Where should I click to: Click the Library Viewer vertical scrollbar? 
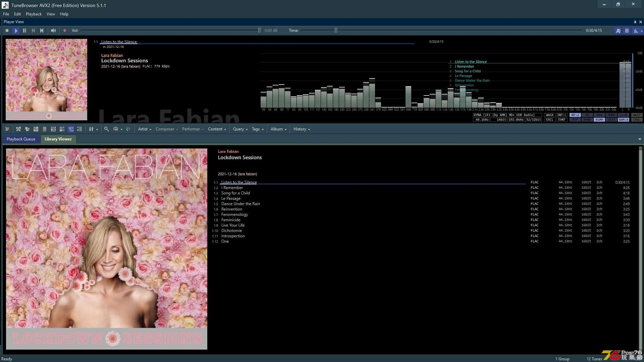[x=640, y=250]
